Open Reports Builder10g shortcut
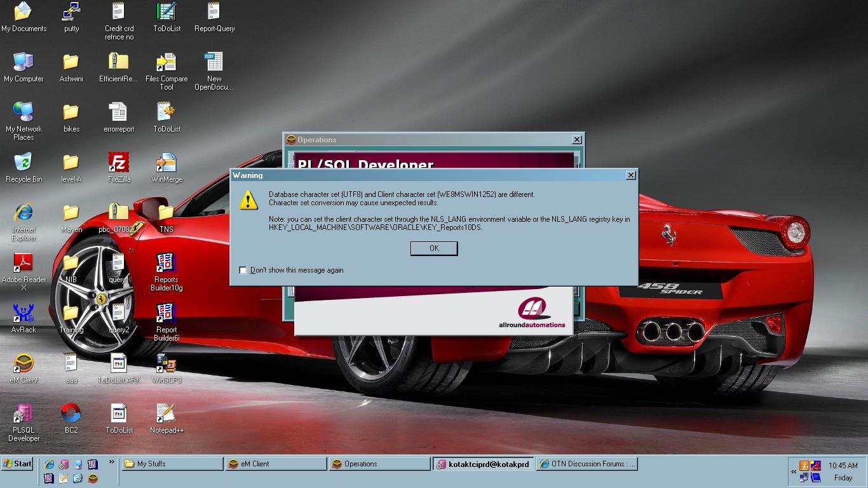Image resolution: width=868 pixels, height=488 pixels. (x=166, y=263)
